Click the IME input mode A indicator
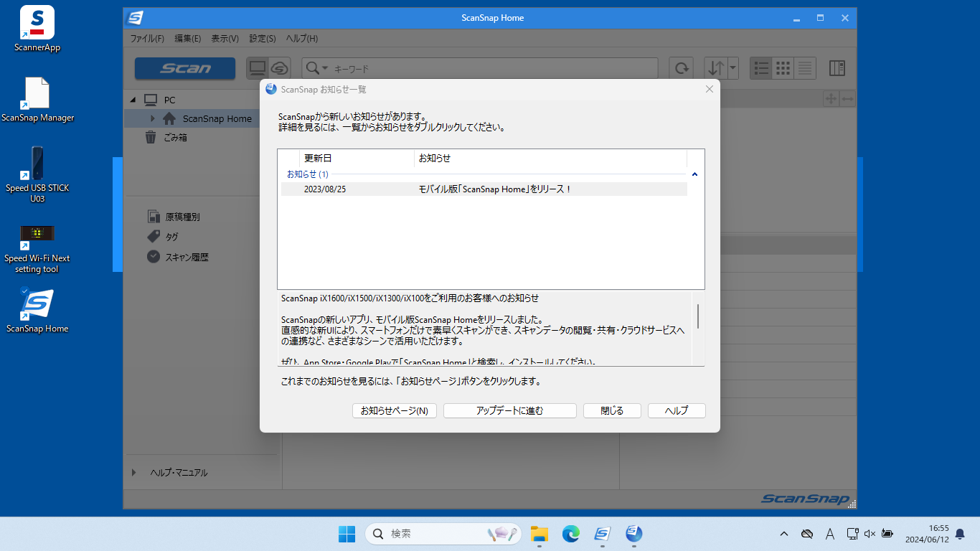 tap(830, 534)
